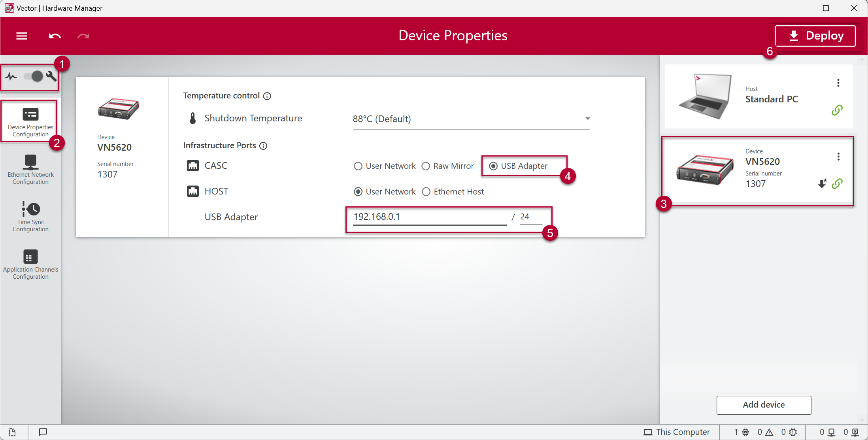Viewport: 868px width, 440px height.
Task: Click the download arrow icon on VN5620 card
Action: (822, 183)
